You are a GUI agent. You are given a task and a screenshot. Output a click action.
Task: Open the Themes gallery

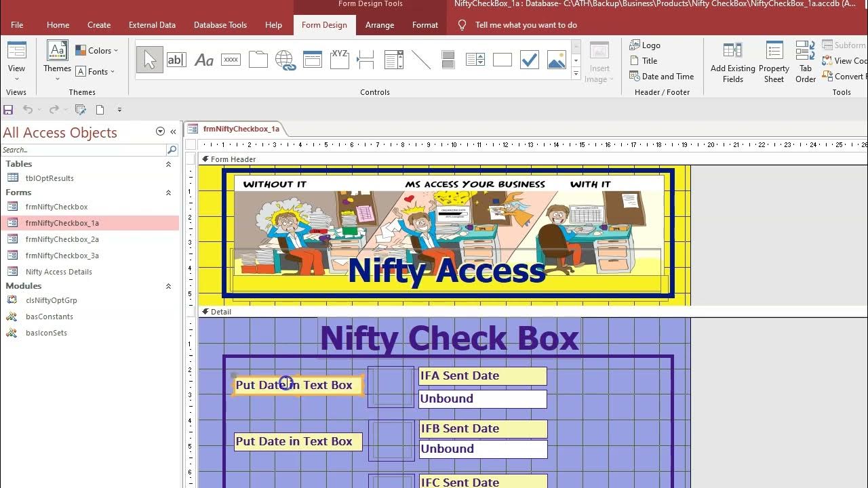[57, 61]
